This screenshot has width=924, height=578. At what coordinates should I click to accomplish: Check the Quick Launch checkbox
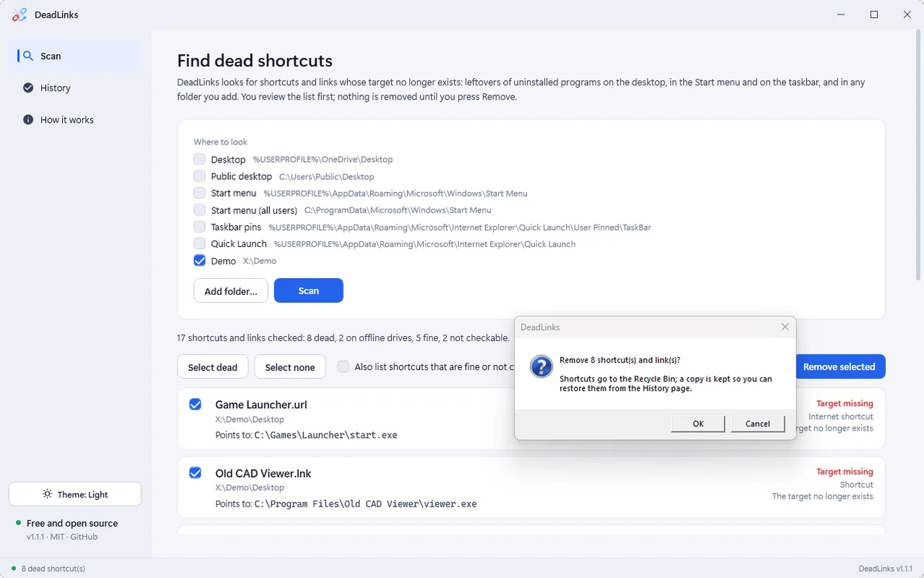tap(200, 243)
